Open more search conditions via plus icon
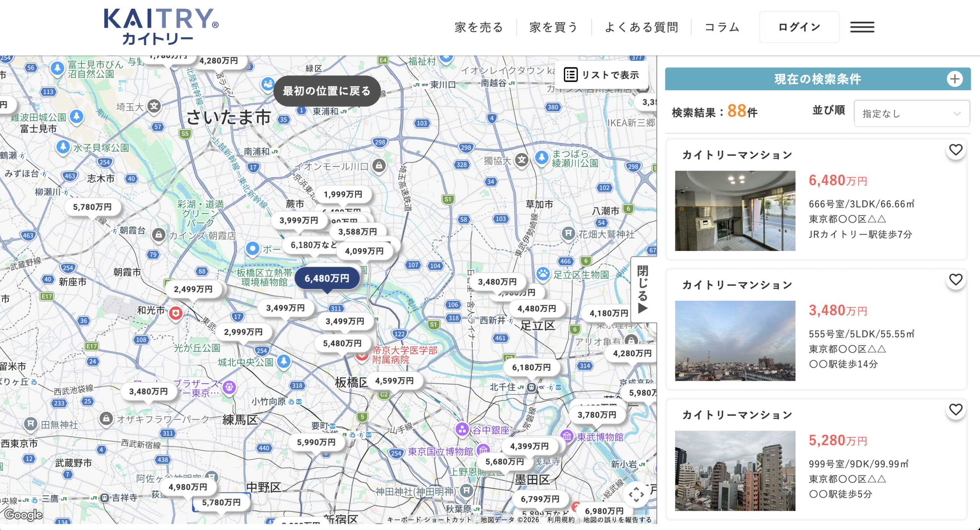This screenshot has height=530, width=980. (x=955, y=79)
